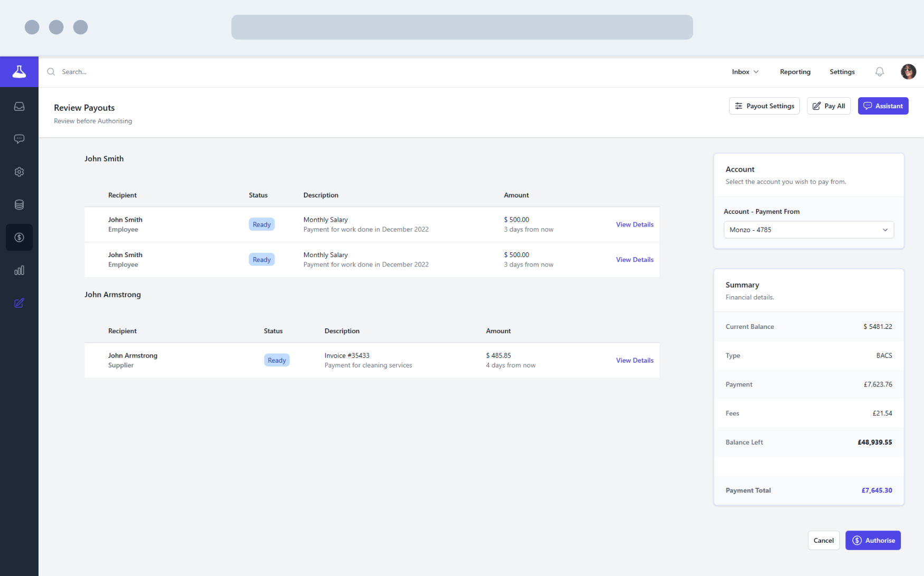
Task: Click the Pay All button
Action: tap(828, 106)
